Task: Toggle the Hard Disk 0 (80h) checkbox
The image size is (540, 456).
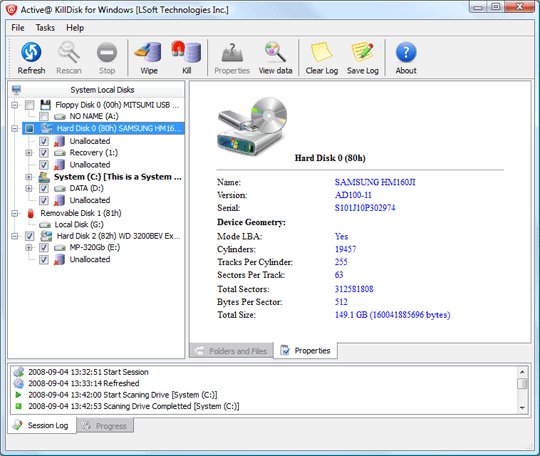Action: 30,128
